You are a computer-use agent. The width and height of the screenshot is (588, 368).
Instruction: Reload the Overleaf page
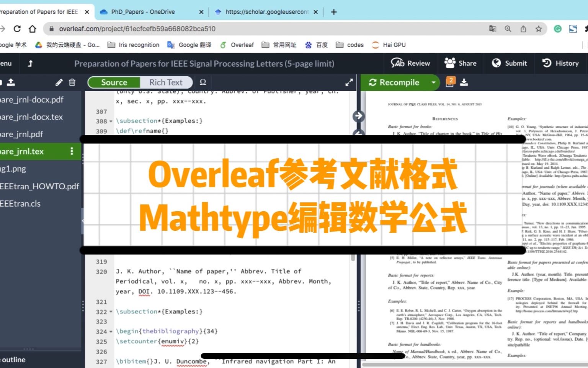click(x=17, y=29)
